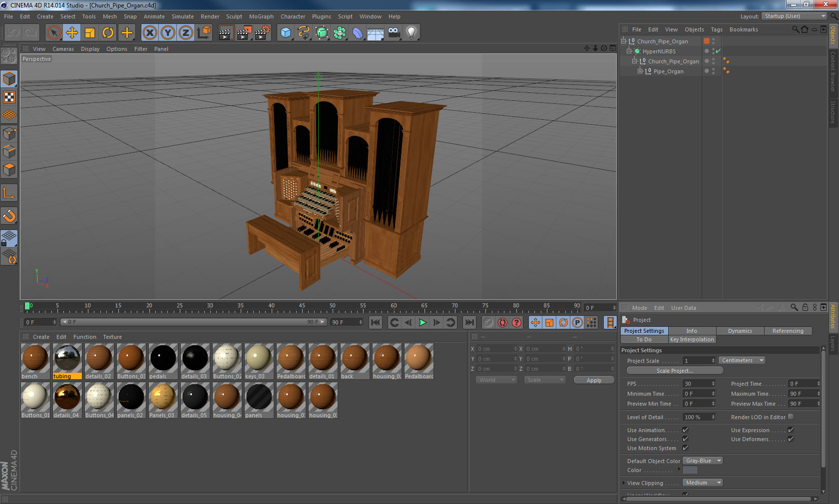Open the MoGraph menu
This screenshot has height=504, width=839.
click(x=261, y=16)
